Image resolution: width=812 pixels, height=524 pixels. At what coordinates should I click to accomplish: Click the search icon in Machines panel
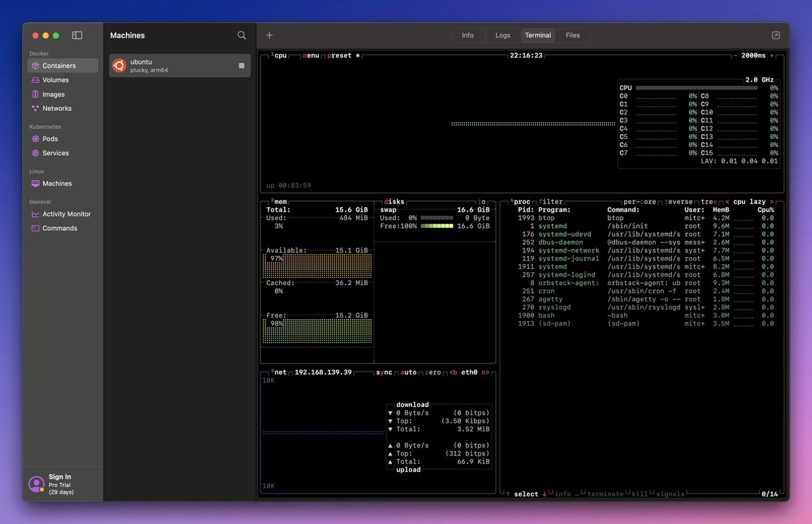(x=242, y=35)
